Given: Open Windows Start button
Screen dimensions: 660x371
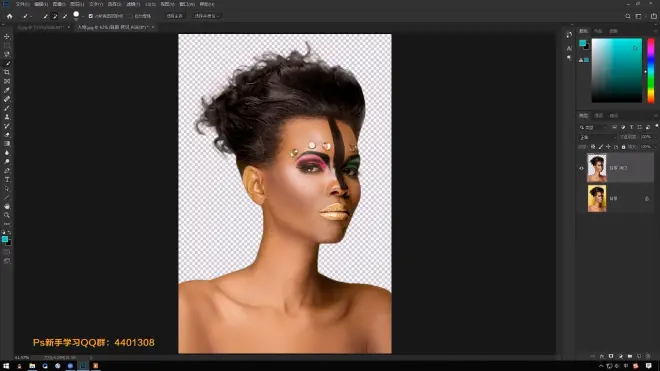Looking at the screenshot, I should click(x=6, y=366).
